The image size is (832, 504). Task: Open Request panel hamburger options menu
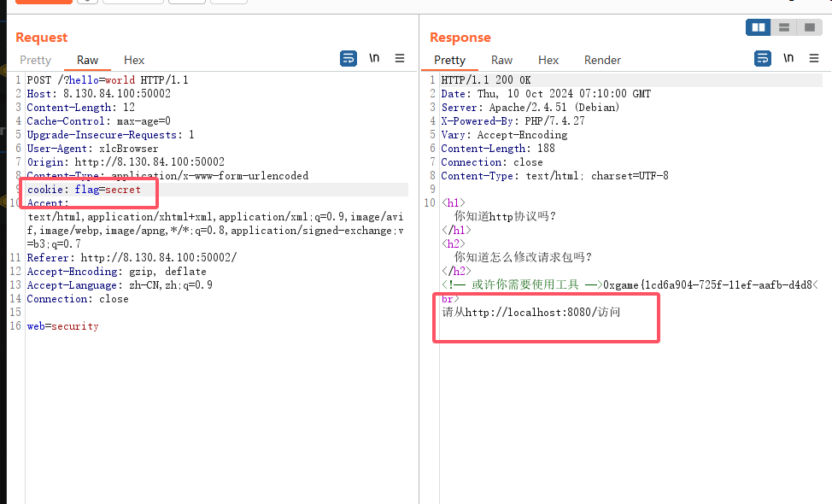(x=400, y=59)
